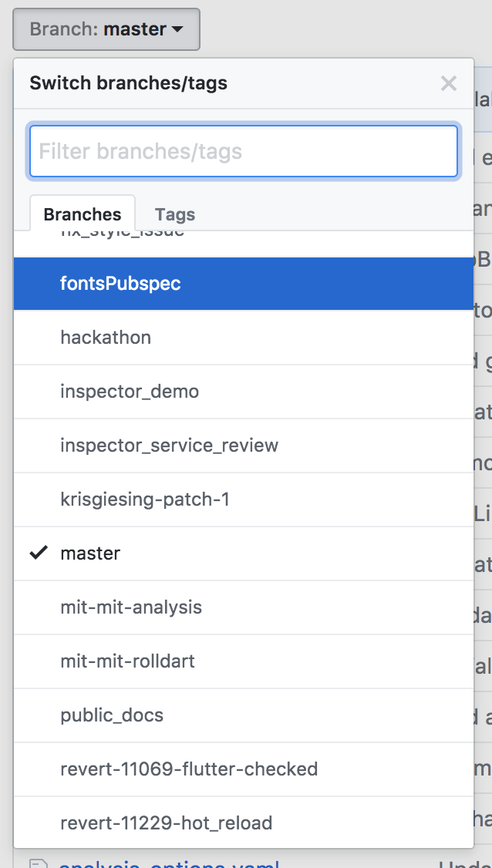Select the hackathon branch

(x=106, y=337)
